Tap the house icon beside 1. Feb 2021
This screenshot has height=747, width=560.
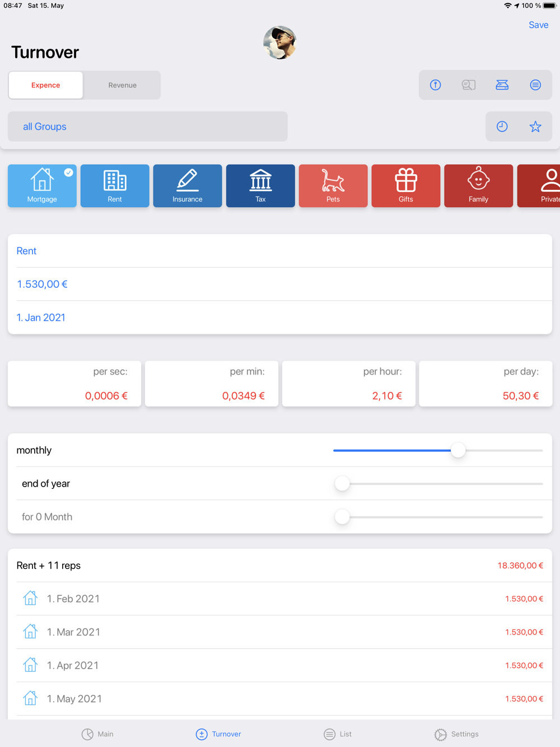[x=30, y=598]
